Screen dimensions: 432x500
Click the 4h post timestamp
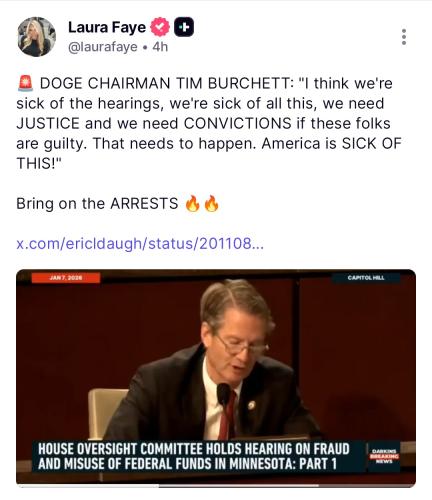coord(160,47)
